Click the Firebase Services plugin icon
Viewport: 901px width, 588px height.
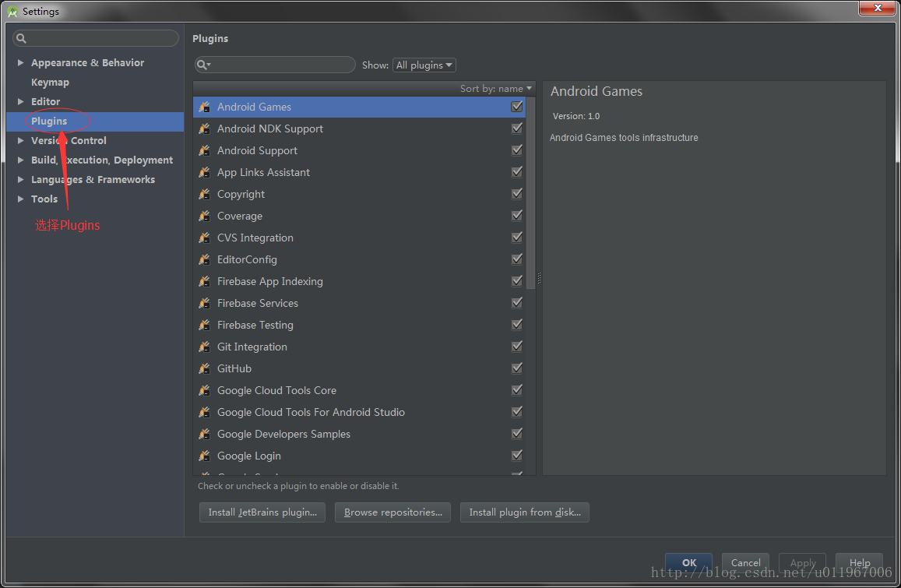204,304
